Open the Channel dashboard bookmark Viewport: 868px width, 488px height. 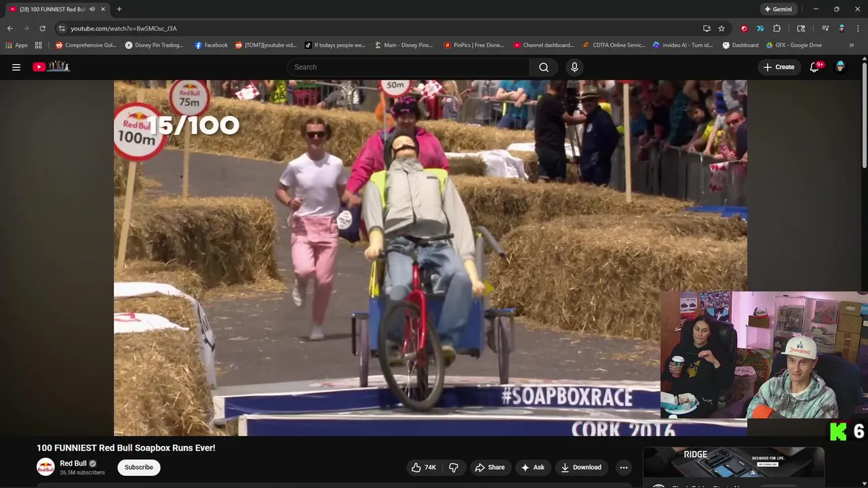[x=544, y=45]
